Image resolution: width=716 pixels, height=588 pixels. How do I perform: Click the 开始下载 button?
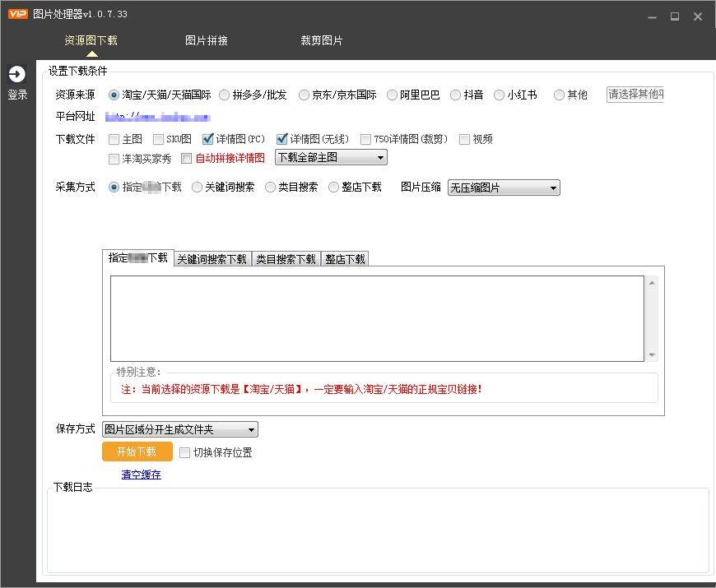pos(136,451)
